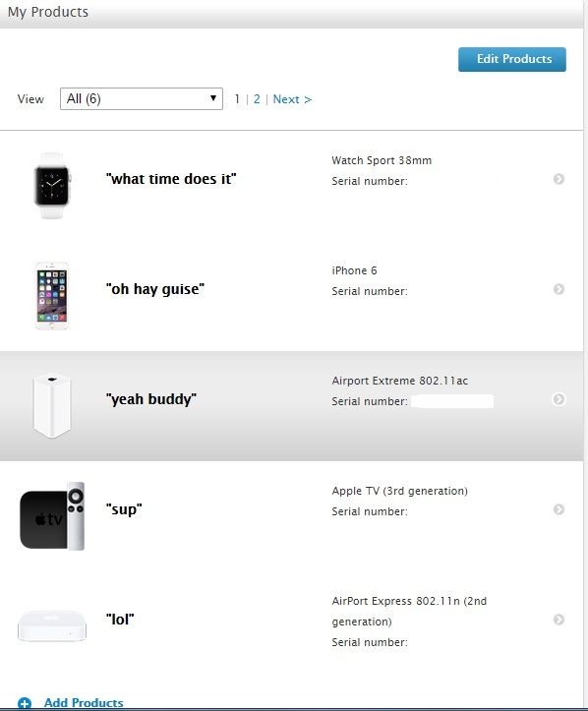Click the Edit Products button

[512, 59]
